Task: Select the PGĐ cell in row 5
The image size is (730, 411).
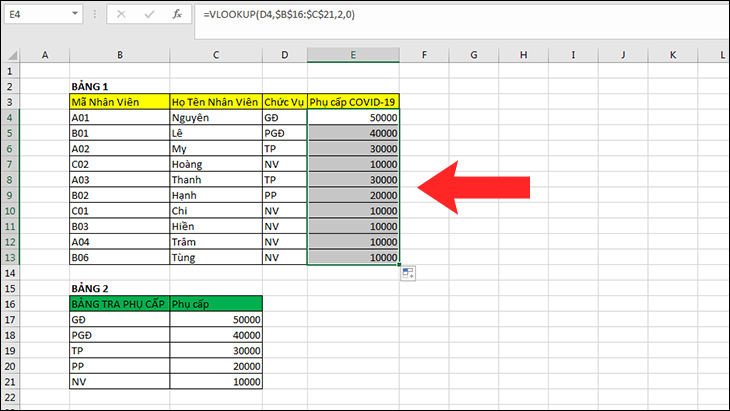Action: click(x=284, y=133)
